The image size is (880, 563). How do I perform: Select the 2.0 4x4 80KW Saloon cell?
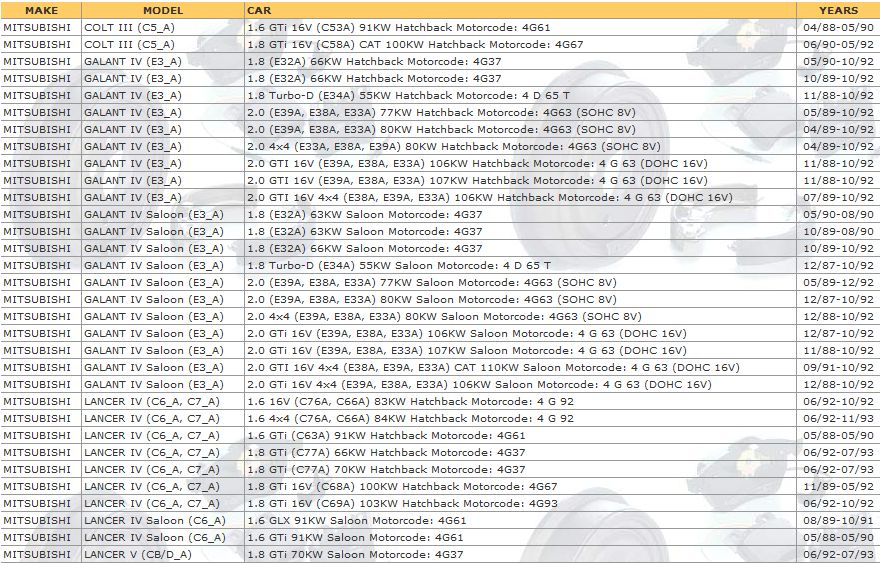click(520, 316)
